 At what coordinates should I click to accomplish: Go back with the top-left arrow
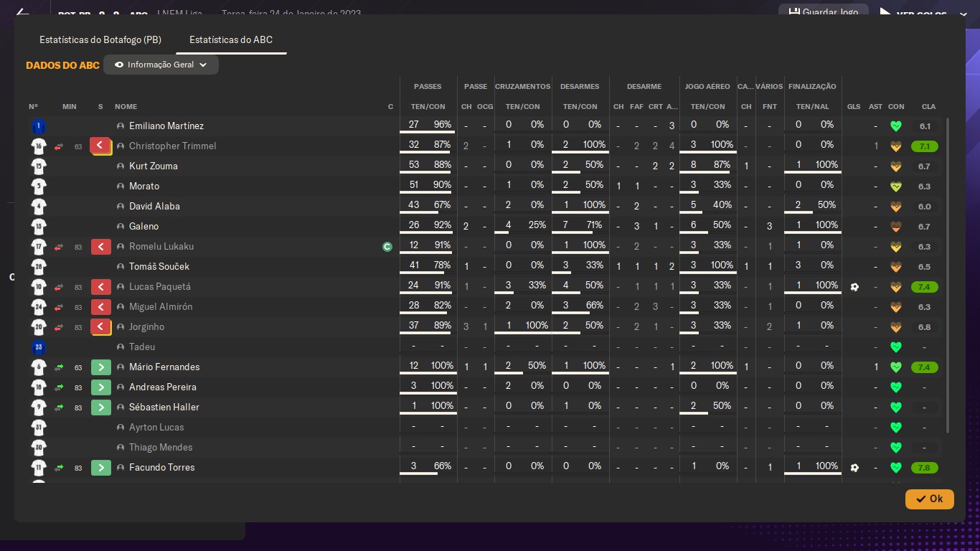coord(22,13)
